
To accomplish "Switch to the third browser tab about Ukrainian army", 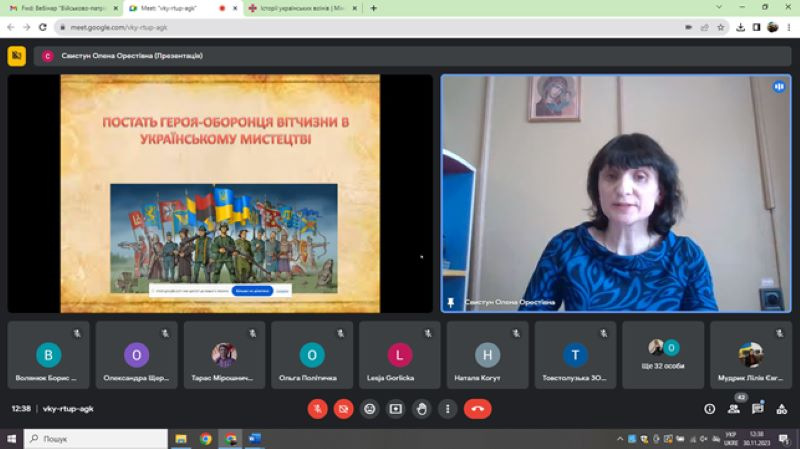I will tap(302, 8).
